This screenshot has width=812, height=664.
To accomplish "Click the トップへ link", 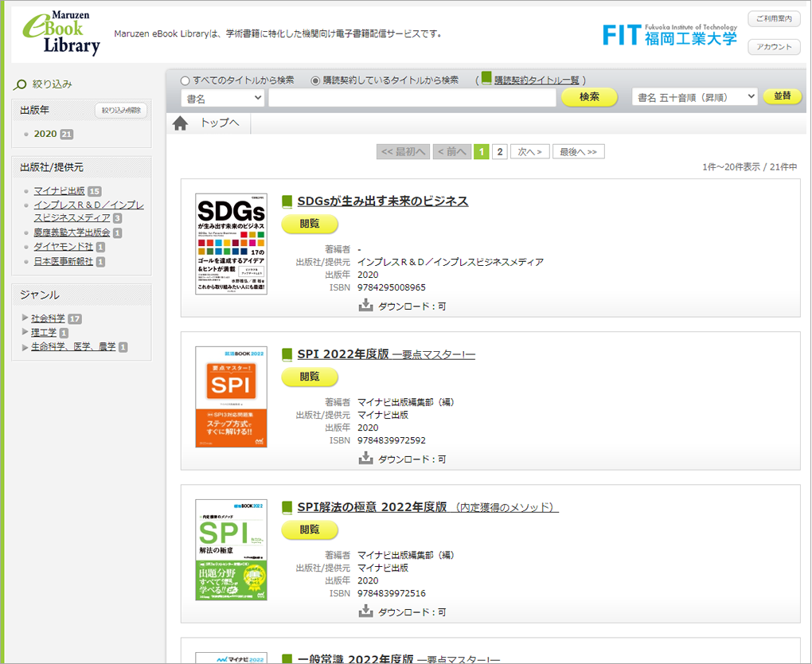I will 220,123.
